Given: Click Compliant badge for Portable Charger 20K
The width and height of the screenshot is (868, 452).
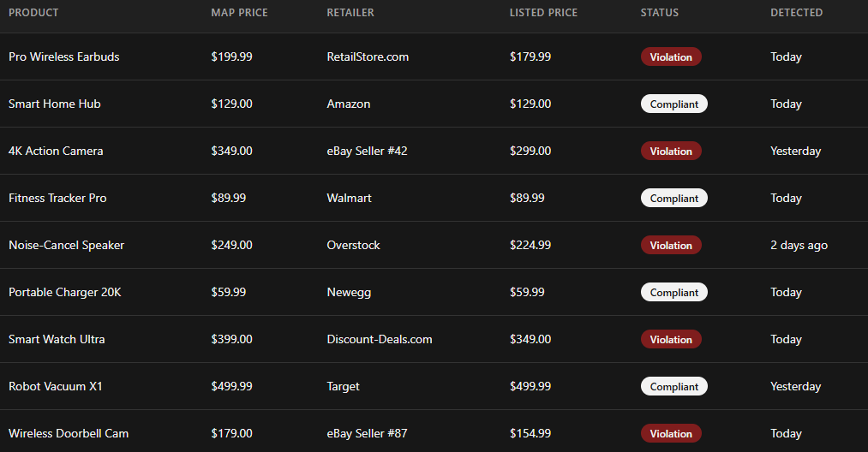Looking at the screenshot, I should [673, 293].
